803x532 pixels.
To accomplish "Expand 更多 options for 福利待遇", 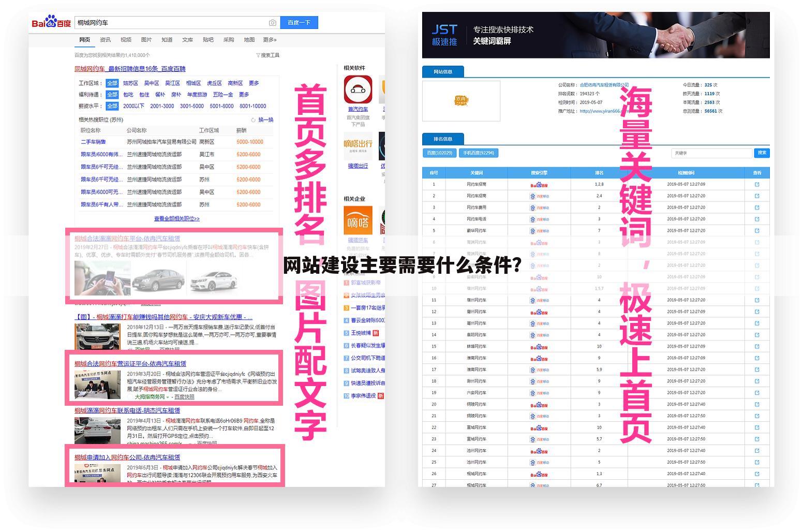I will pyautogui.click(x=244, y=94).
